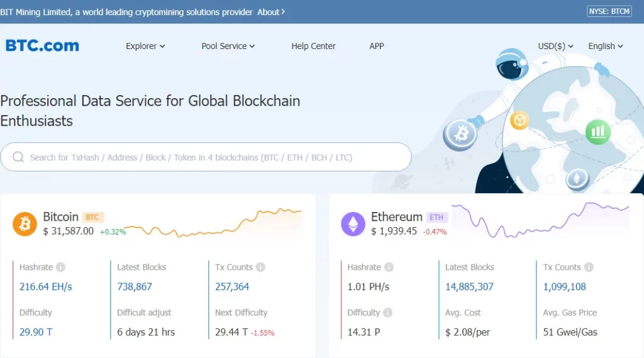
Task: Click info icon beside Bitcoin Hashrate
Action: pos(60,267)
